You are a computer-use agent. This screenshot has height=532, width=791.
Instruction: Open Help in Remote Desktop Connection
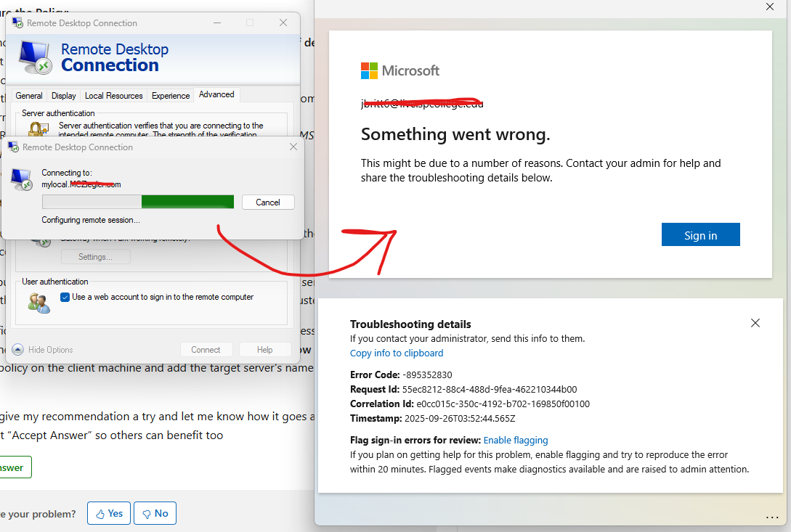(265, 349)
